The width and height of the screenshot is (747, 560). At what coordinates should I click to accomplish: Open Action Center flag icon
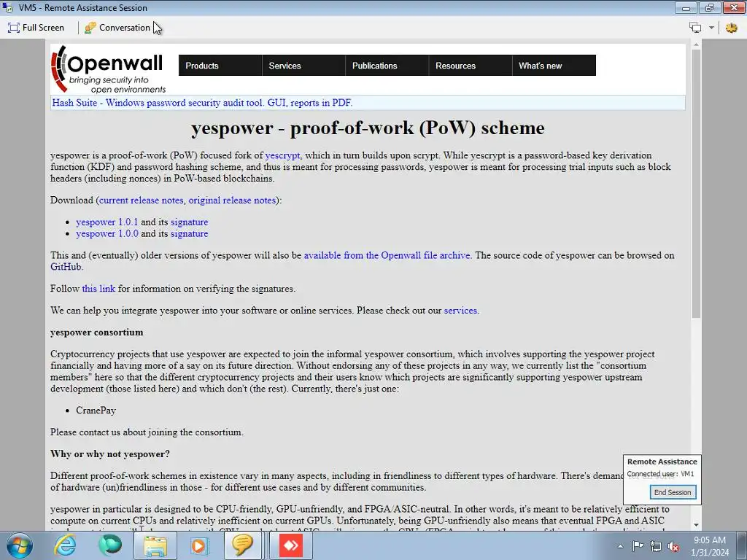click(x=638, y=546)
